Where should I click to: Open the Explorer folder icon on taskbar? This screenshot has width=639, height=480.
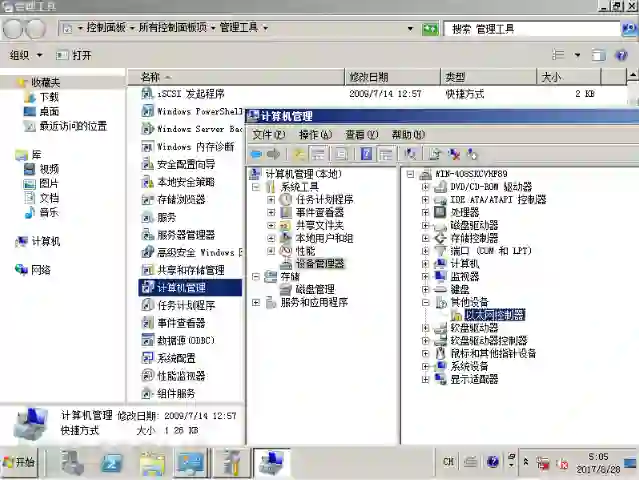tap(152, 463)
